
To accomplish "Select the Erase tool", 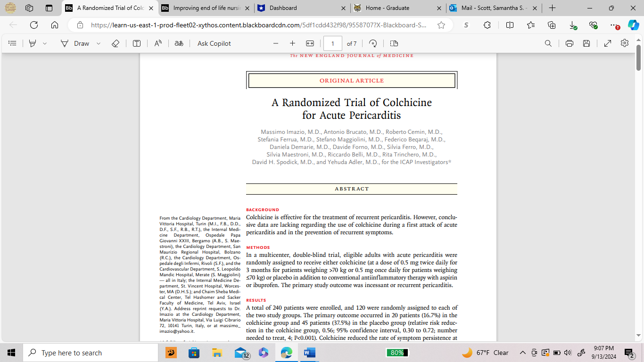I will 116,43.
